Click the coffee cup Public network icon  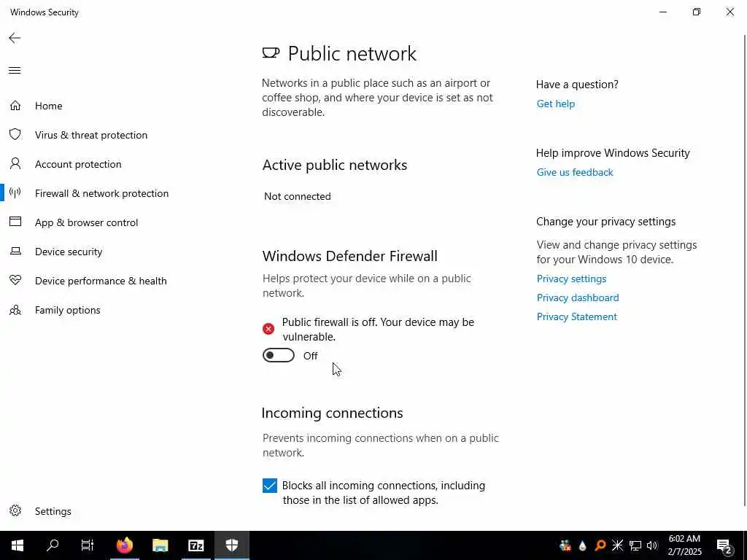coord(271,52)
